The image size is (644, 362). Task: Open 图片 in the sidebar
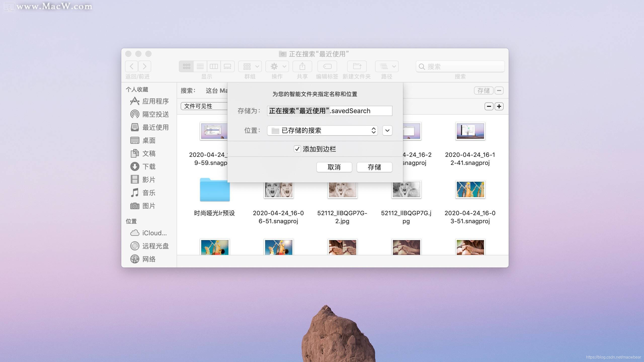coord(143,206)
